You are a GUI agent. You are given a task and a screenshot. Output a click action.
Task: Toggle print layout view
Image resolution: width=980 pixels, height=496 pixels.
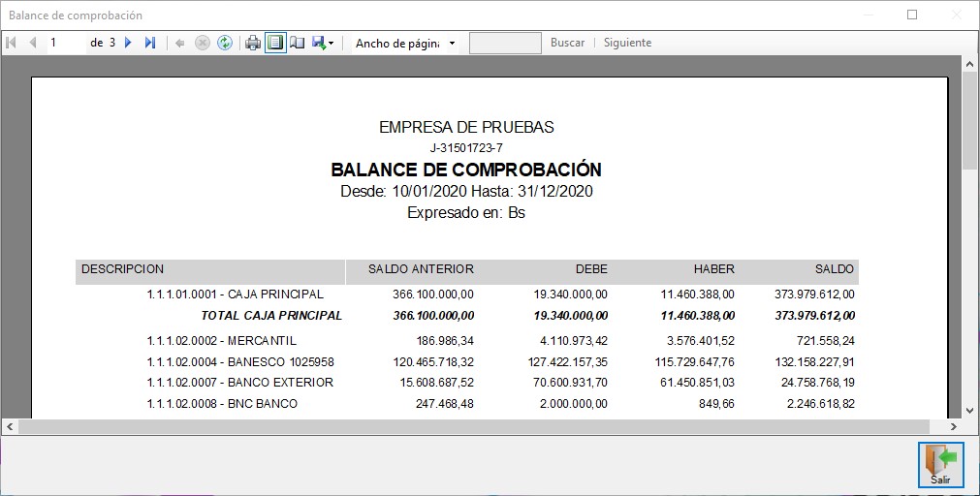point(275,43)
